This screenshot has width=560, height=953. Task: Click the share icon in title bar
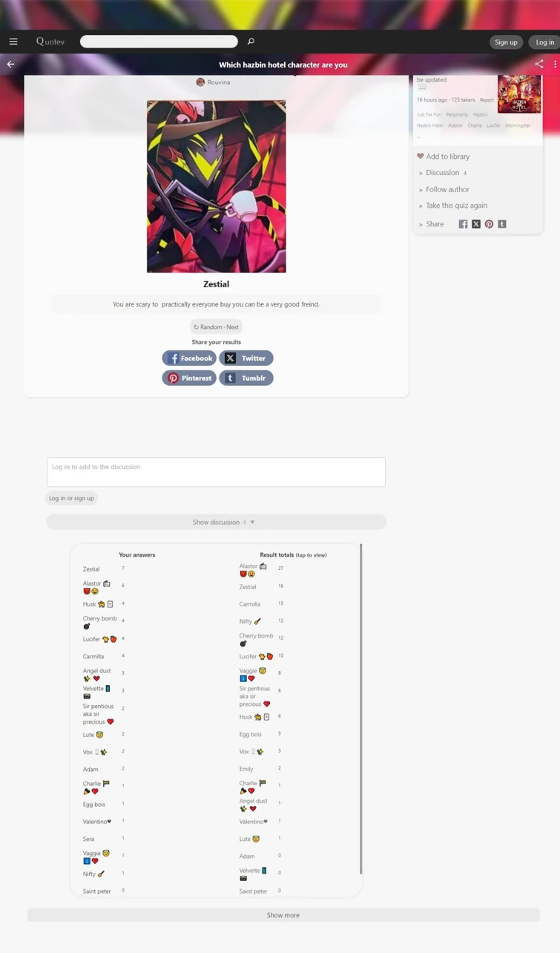[x=539, y=65]
